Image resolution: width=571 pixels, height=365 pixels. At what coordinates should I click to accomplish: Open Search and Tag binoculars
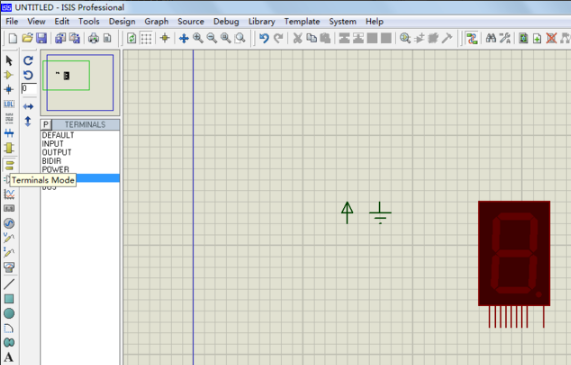tap(491, 38)
